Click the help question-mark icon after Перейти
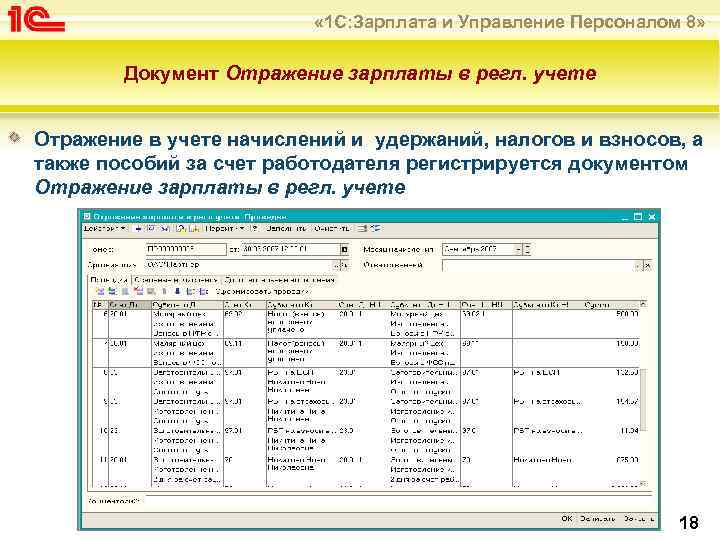The width and height of the screenshot is (720, 540). [254, 228]
